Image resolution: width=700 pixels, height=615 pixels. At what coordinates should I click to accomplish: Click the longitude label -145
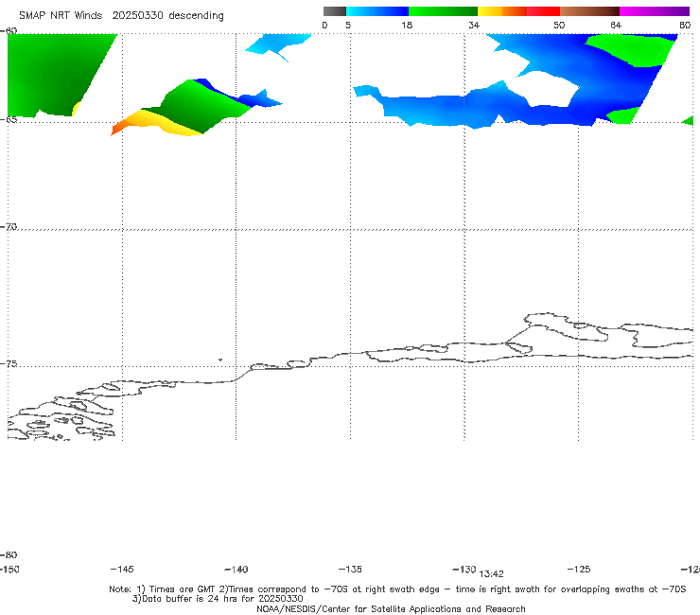[122, 569]
